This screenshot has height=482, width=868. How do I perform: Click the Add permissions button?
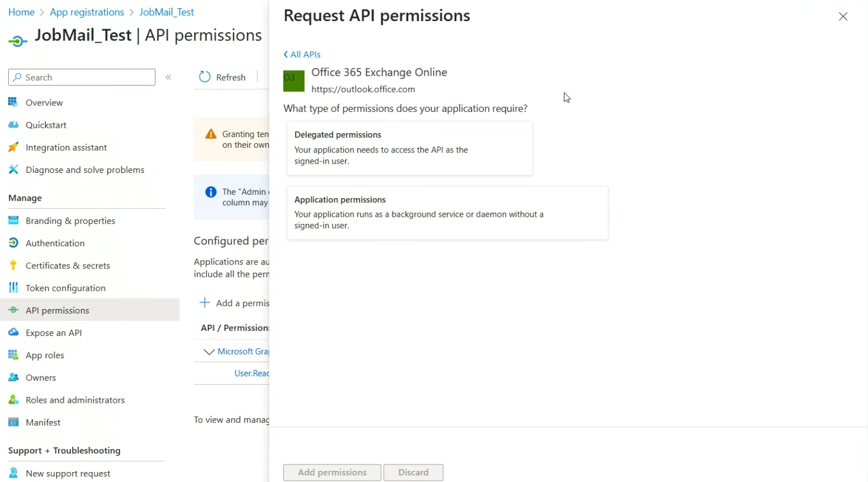[x=332, y=473]
